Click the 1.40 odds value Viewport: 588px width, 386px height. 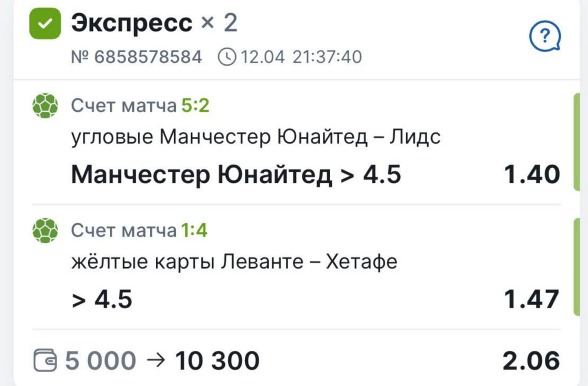(531, 175)
